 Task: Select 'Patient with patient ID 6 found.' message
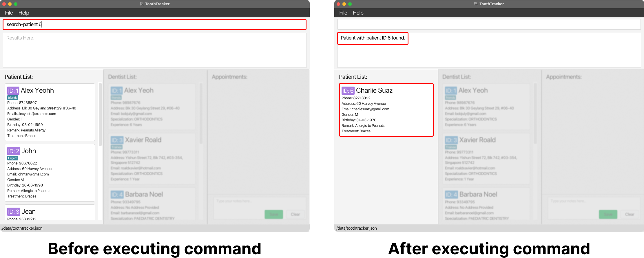(373, 38)
